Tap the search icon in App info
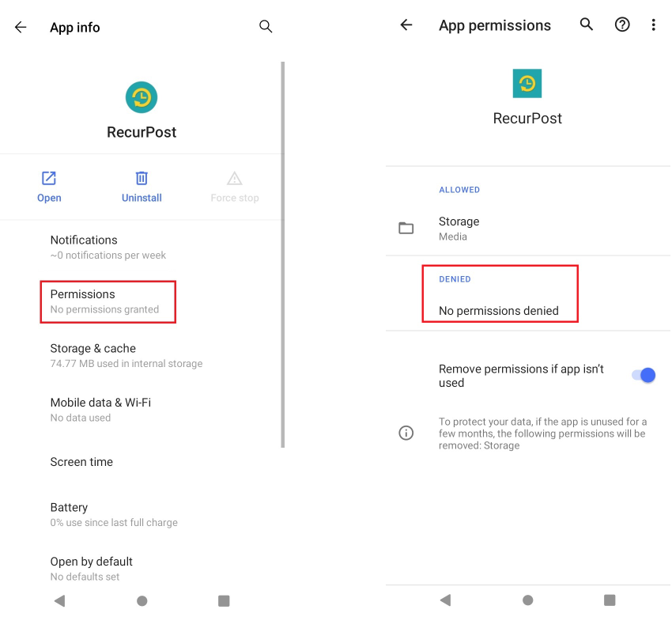This screenshot has height=617, width=672. point(266,27)
